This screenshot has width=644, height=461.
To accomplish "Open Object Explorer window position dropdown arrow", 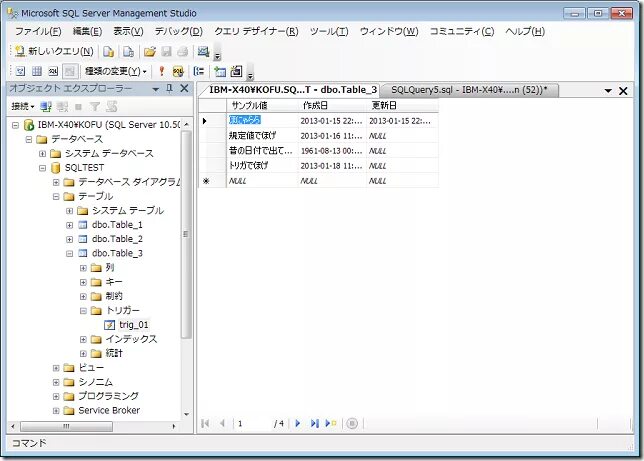I will (x=155, y=89).
